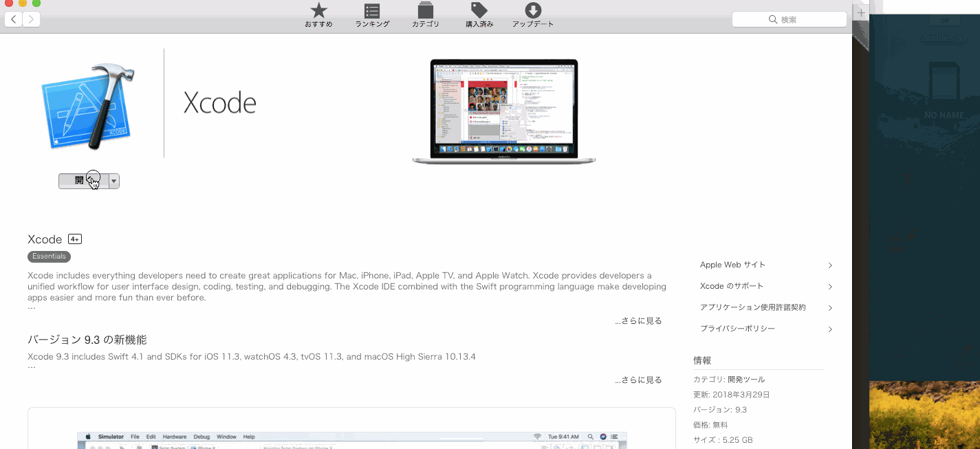
Task: Expand the dropdown arrow beside 開く button
Action: click(x=114, y=181)
